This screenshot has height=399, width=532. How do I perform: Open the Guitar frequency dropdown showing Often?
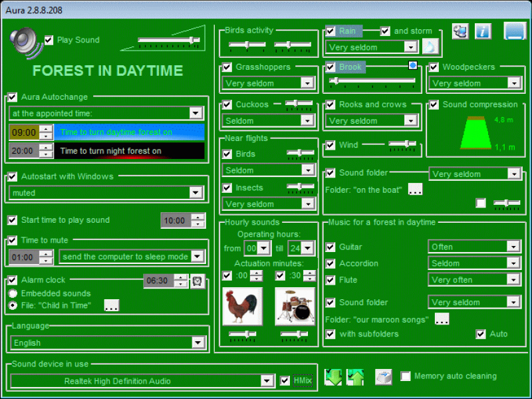(513, 247)
